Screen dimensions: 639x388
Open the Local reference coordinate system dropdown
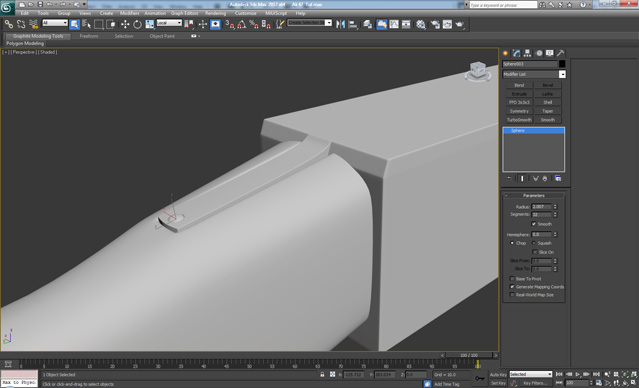click(169, 23)
